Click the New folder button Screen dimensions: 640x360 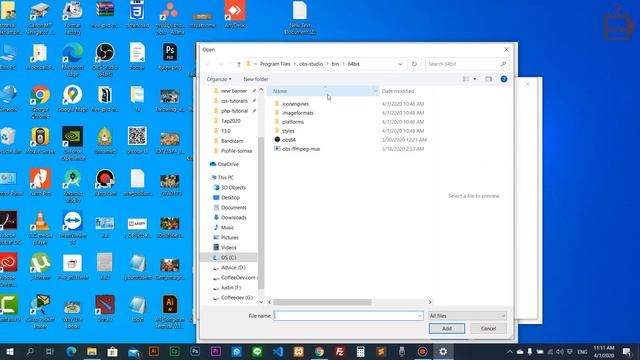click(x=256, y=79)
